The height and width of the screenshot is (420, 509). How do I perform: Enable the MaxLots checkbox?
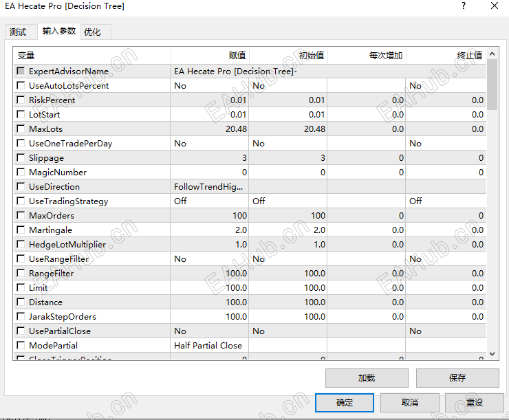(21, 129)
